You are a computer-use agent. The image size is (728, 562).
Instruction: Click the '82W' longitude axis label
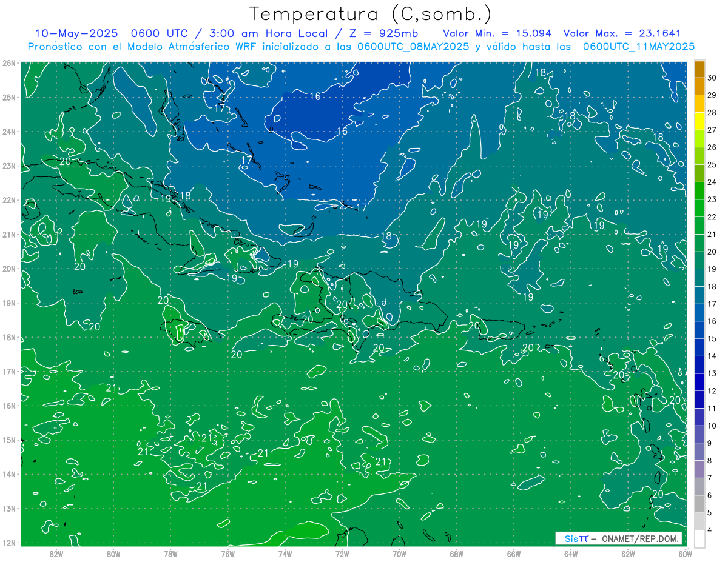(56, 554)
